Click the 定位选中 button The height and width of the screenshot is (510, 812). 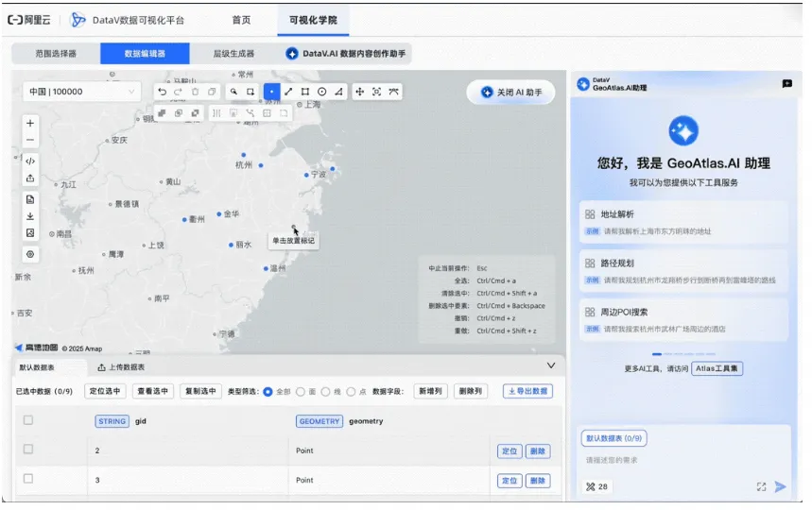click(105, 391)
